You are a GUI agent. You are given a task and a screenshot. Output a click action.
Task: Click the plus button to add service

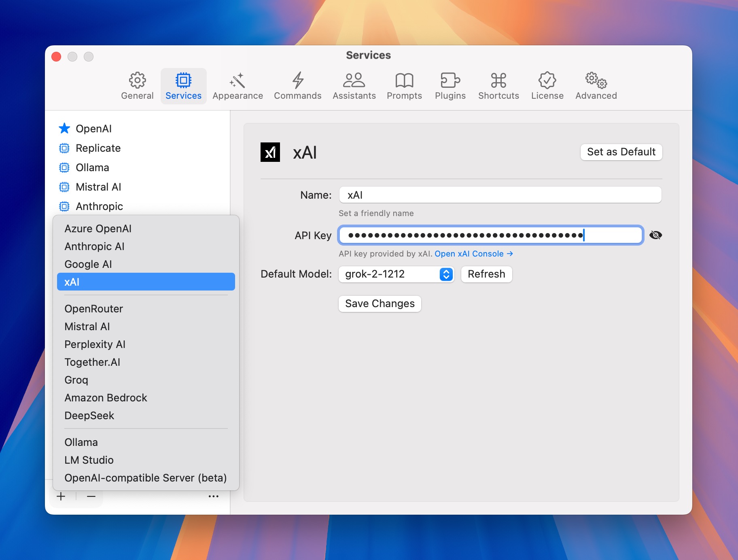click(61, 496)
